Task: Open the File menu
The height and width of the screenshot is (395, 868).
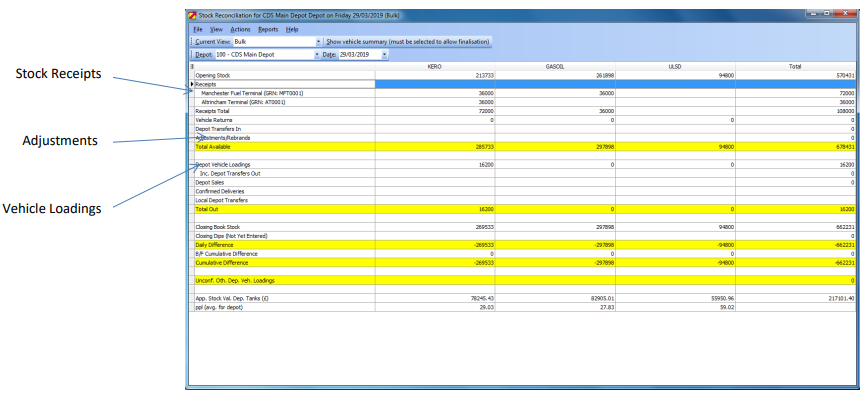Action: [198, 29]
